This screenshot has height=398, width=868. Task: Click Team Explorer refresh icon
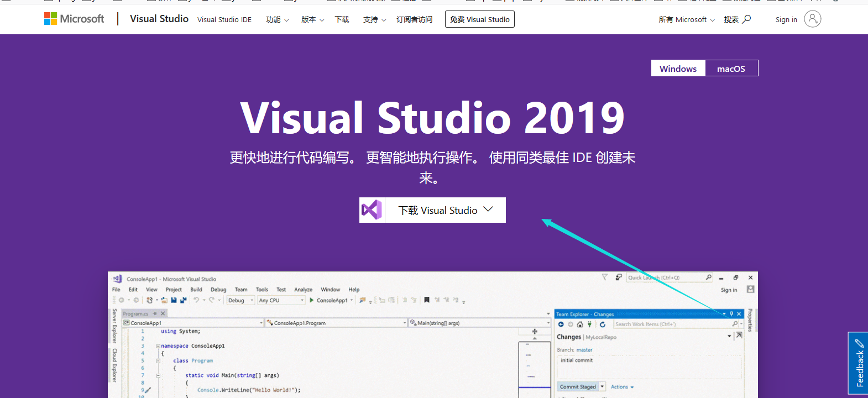coord(603,324)
